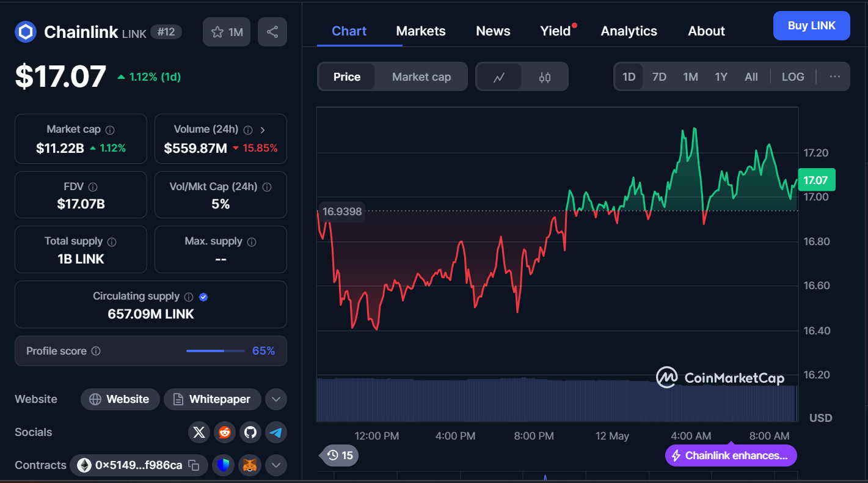The image size is (868, 483).
Task: Open the Yield tab
Action: click(x=555, y=31)
